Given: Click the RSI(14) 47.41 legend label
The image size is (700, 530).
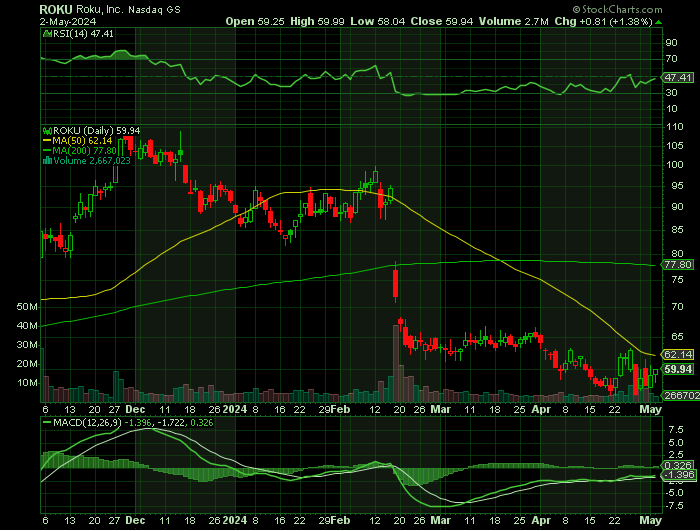Looking at the screenshot, I should tap(83, 34).
